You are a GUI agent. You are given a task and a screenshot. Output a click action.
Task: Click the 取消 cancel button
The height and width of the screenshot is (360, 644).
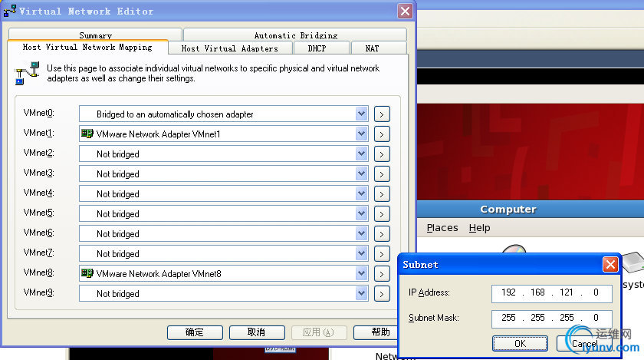pos(257,332)
